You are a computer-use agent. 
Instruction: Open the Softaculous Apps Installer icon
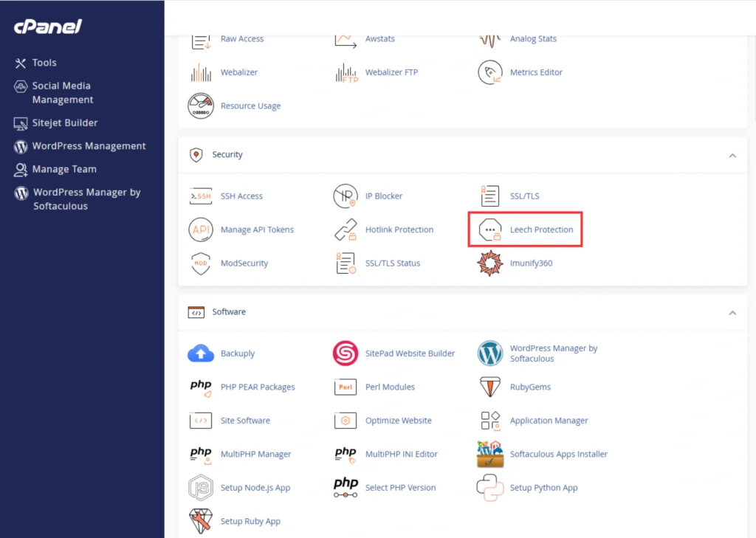490,454
